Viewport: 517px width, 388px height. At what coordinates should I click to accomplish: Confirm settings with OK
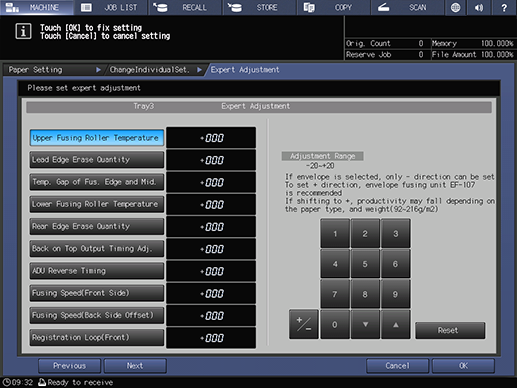click(x=463, y=366)
